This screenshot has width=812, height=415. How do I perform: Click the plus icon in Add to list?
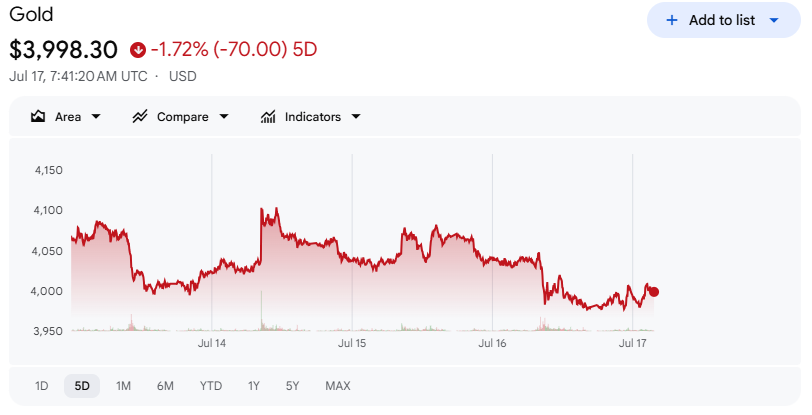672,20
